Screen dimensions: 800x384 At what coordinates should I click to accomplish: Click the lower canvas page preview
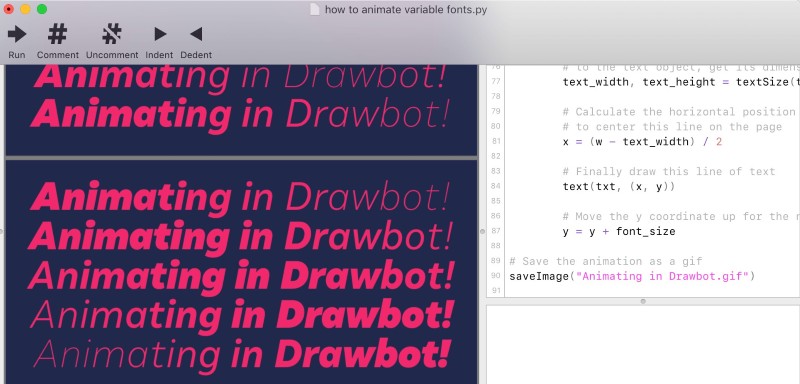tap(241, 272)
